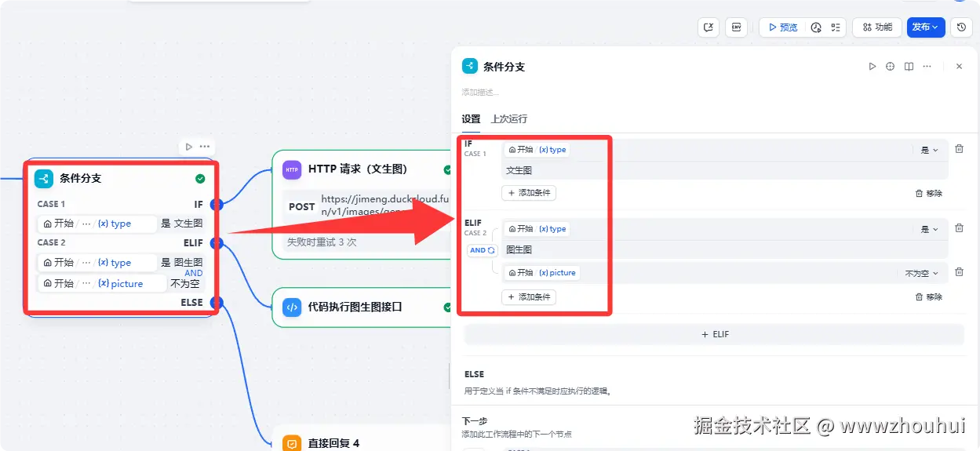Screen dimensions: 980x451
Task: Click 移除 to remove CASE 2
Action: tap(929, 297)
